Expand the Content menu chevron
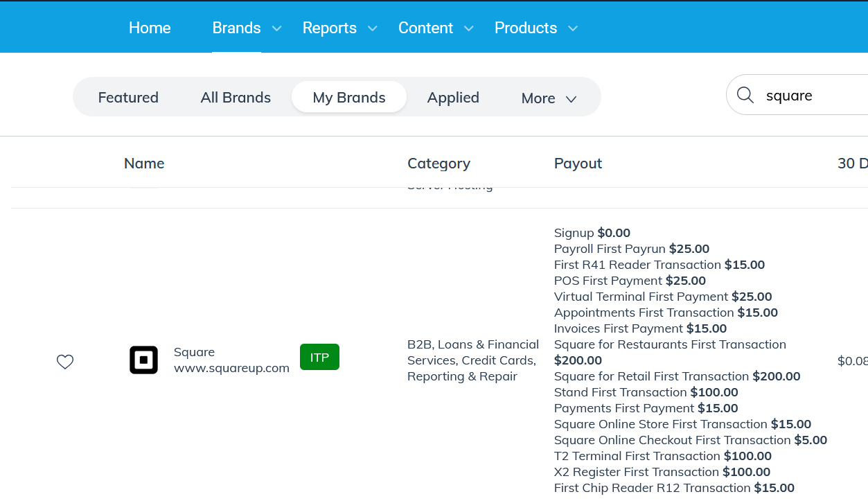Screen dimensions: 868x501 [469, 28]
